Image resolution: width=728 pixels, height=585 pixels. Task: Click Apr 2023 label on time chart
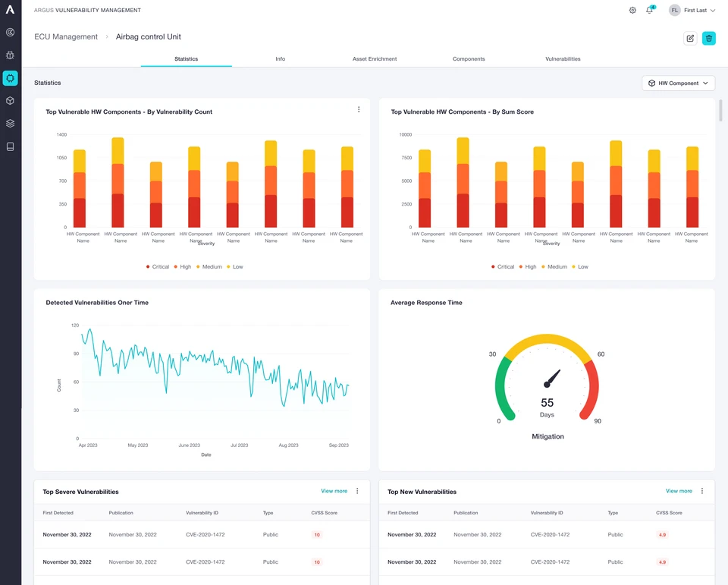[88, 445]
